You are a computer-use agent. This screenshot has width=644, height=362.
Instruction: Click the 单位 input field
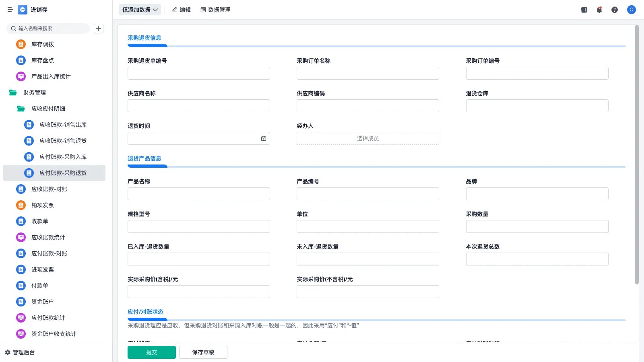[x=368, y=226]
